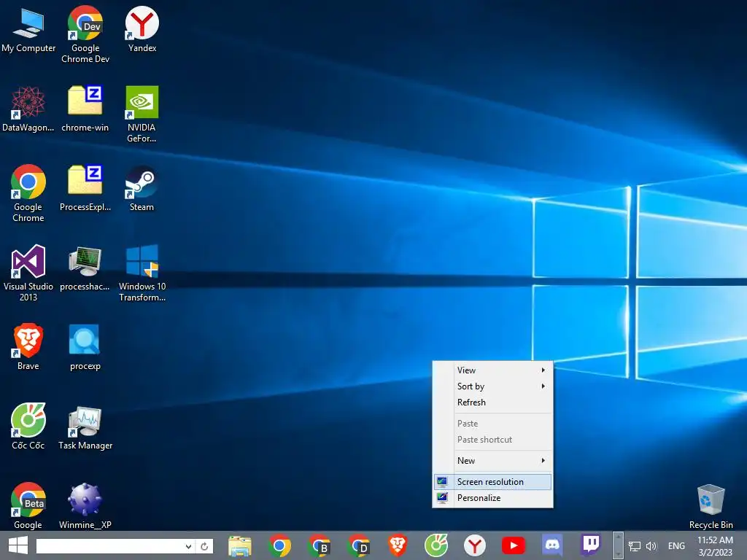Image resolution: width=747 pixels, height=560 pixels.
Task: Open Discord from the taskbar
Action: [552, 545]
